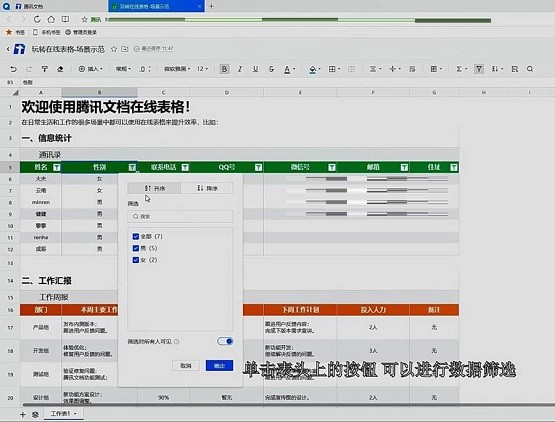Open the font size 12 dropdown

pos(202,69)
